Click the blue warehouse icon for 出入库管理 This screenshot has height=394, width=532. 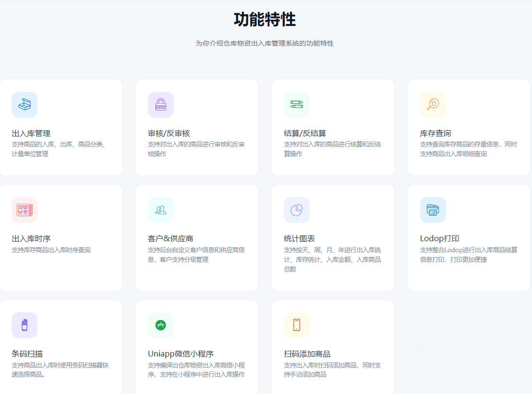[x=24, y=104]
